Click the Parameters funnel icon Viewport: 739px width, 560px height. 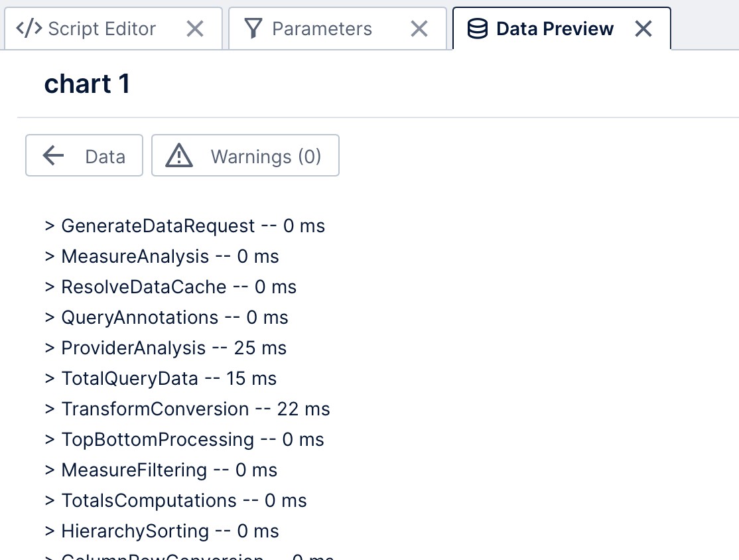[x=253, y=29]
